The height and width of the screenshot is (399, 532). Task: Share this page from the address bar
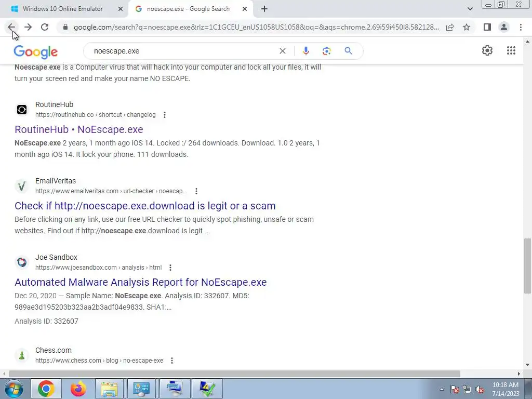(x=450, y=27)
